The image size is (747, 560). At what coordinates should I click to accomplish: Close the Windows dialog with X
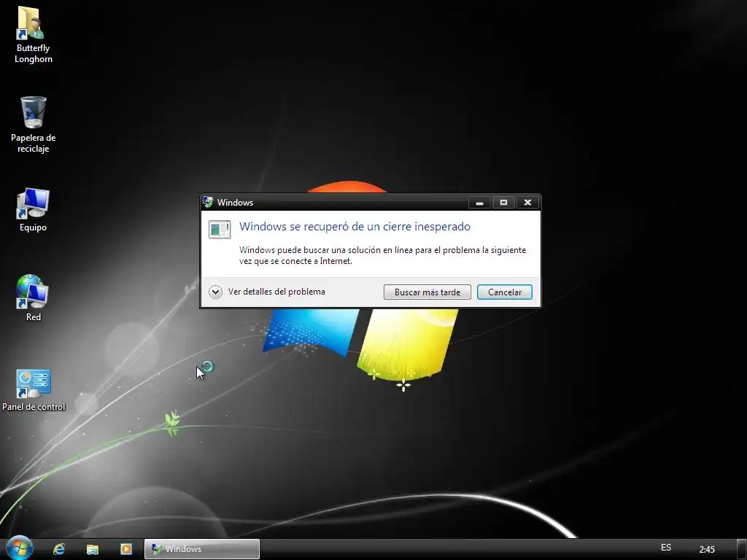pyautogui.click(x=527, y=203)
